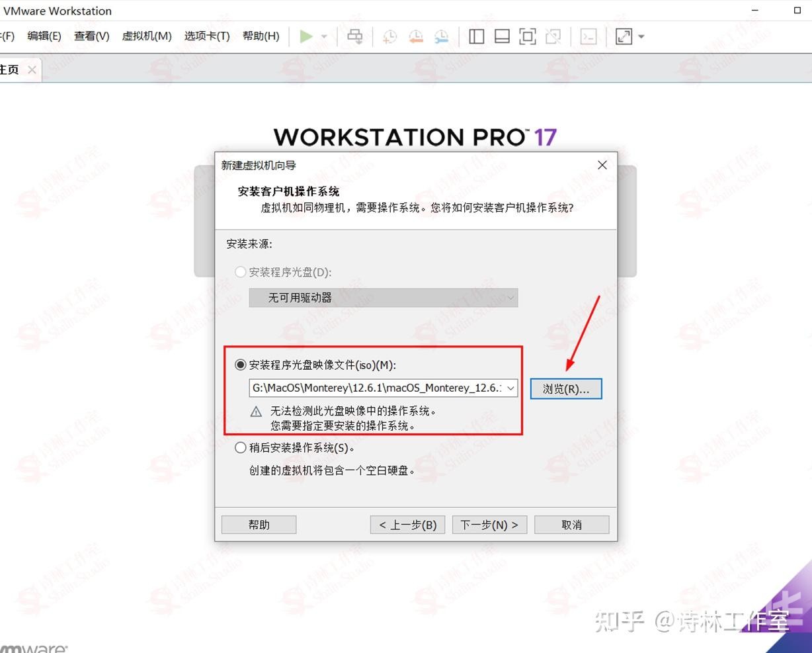This screenshot has height=653, width=812.
Task: Open the Snapshot Manager wrench icon
Action: [x=442, y=36]
